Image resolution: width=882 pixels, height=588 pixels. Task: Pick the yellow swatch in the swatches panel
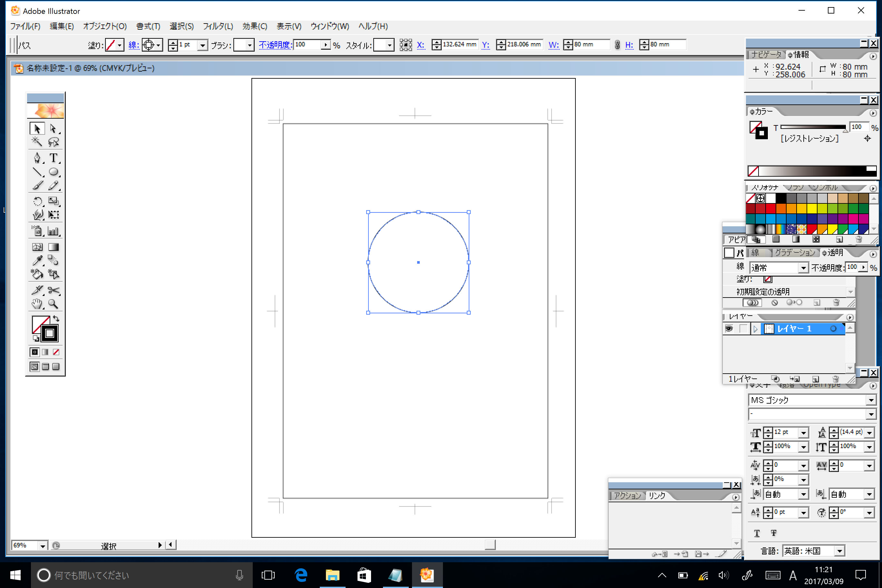[x=812, y=209]
